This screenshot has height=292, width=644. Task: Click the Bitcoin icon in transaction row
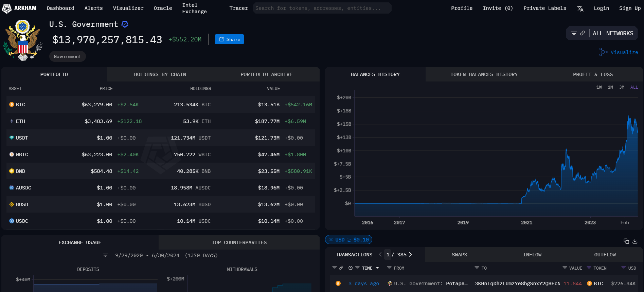[338, 284]
